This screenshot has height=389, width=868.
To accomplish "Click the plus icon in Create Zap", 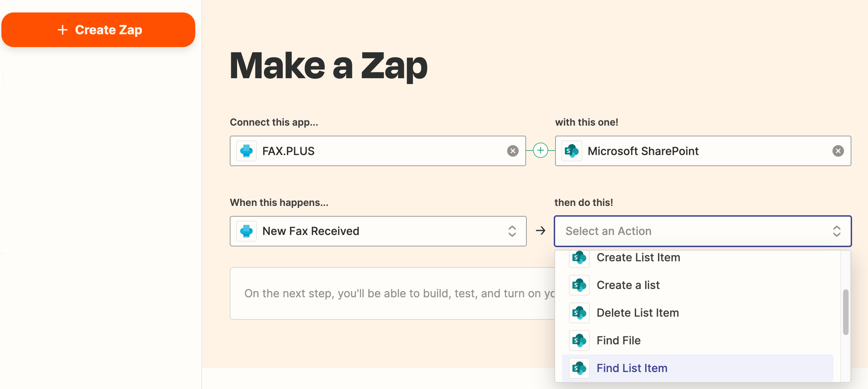I will coord(63,30).
